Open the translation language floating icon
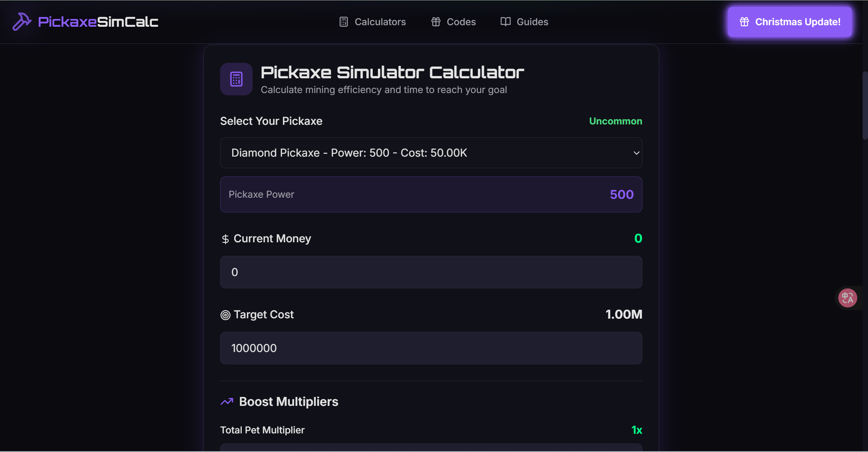868x452 pixels. point(847,298)
